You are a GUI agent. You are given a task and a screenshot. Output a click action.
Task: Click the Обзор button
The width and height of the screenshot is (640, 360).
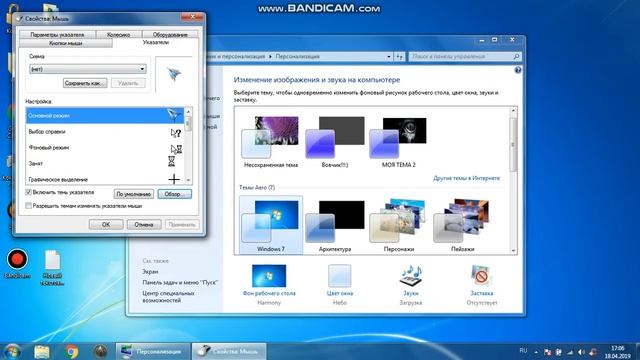[175, 194]
